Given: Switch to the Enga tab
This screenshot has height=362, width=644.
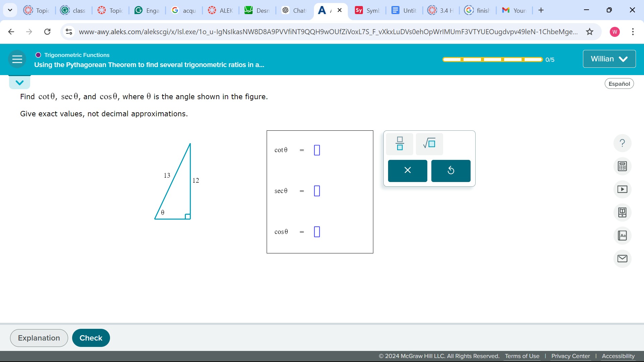Looking at the screenshot, I should (147, 10).
